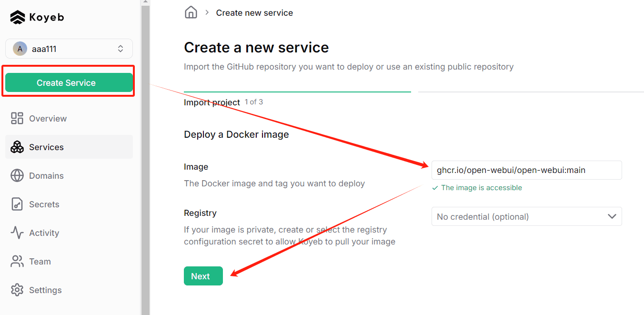Click the 'Deploy a Docker image' heading
The height and width of the screenshot is (315, 644).
236,134
